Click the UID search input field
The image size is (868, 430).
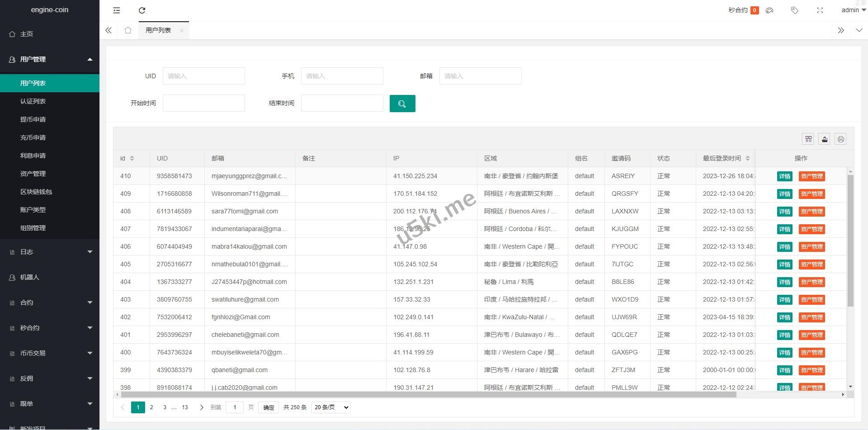click(203, 76)
